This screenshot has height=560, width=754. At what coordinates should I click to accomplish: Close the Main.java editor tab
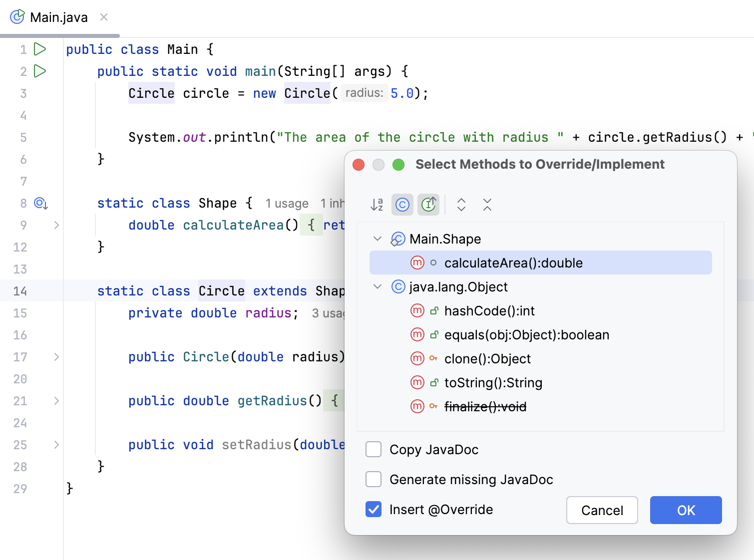click(x=103, y=16)
